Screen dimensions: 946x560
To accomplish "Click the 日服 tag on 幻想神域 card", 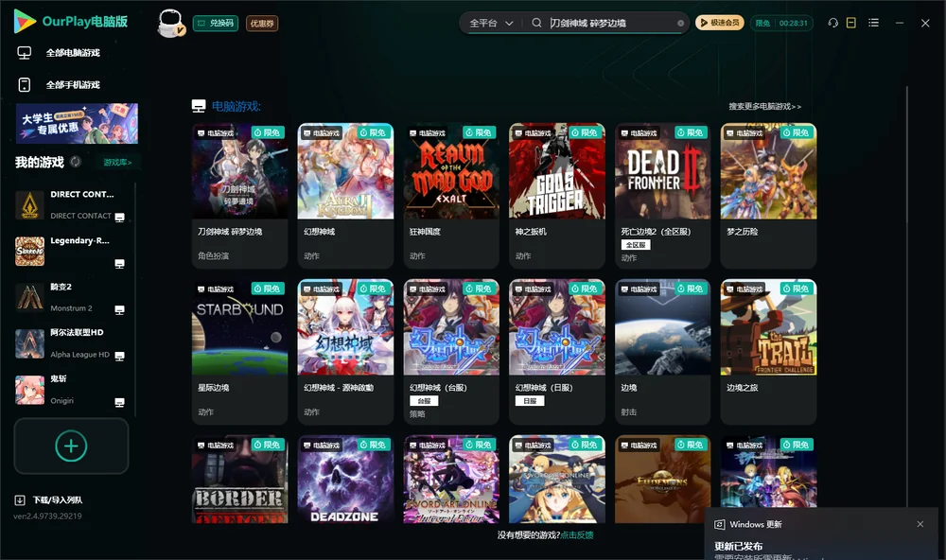I will click(530, 401).
